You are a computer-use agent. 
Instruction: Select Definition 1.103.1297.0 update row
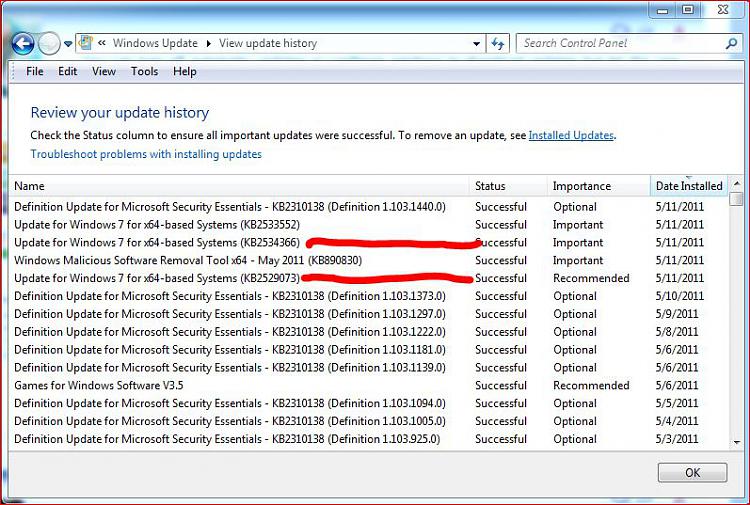(x=368, y=314)
